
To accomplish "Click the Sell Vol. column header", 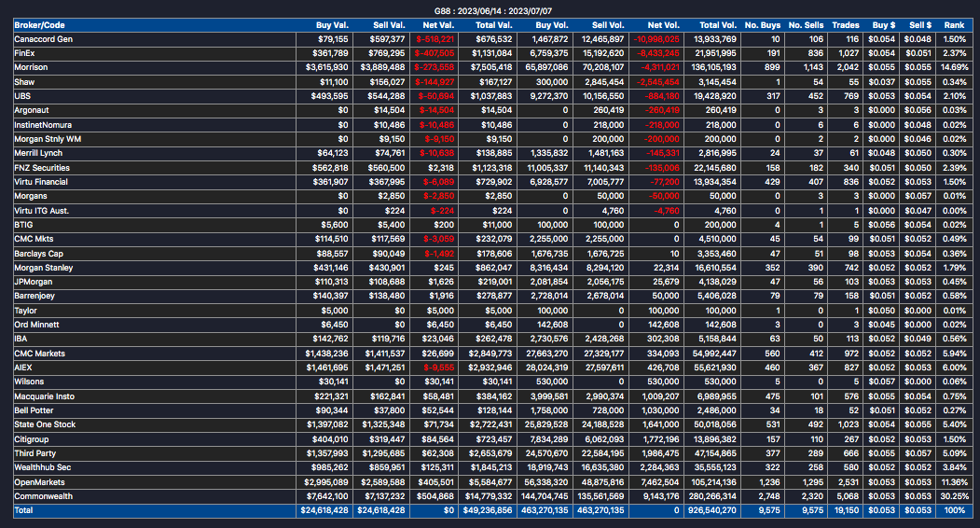I will (x=608, y=25).
